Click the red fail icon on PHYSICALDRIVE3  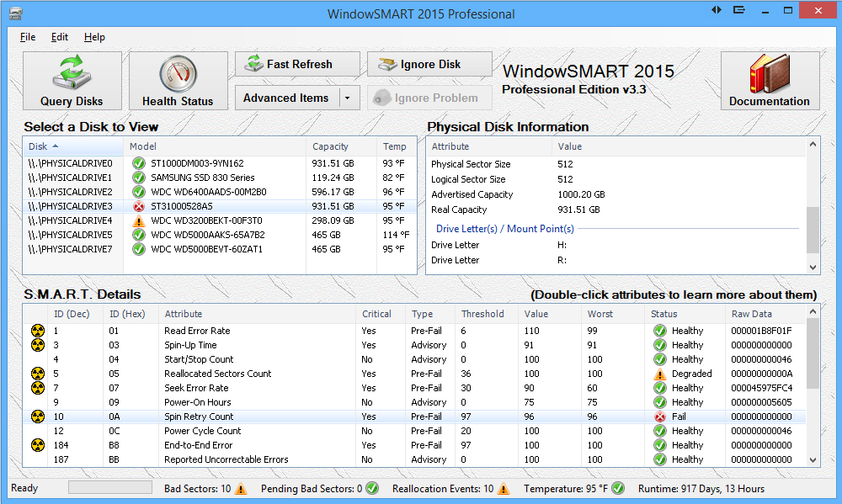(x=139, y=206)
